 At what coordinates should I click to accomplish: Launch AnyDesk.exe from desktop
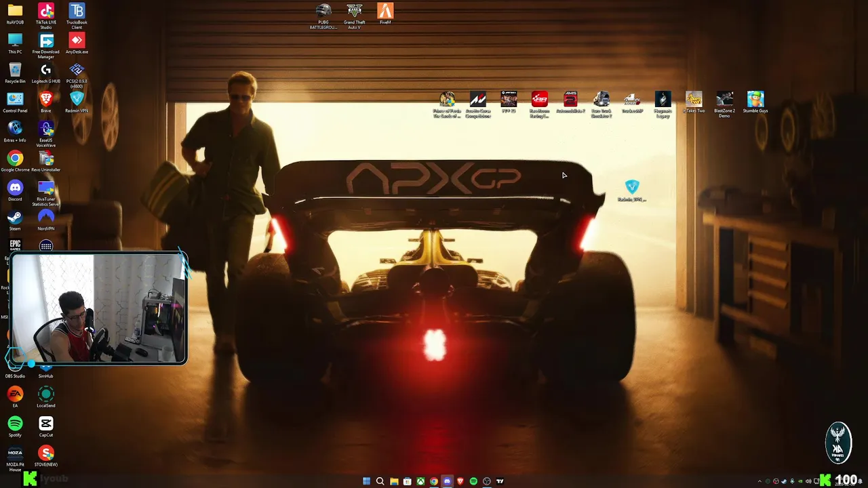[77, 43]
